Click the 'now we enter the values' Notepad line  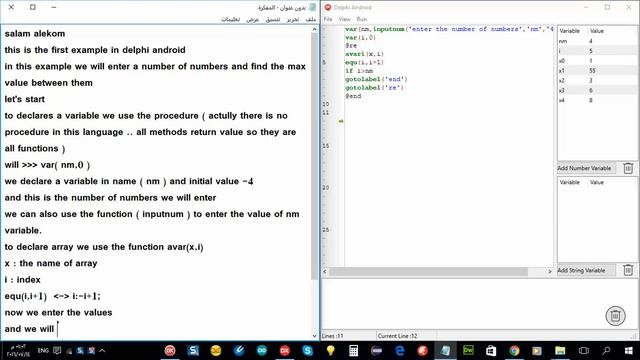point(58,313)
